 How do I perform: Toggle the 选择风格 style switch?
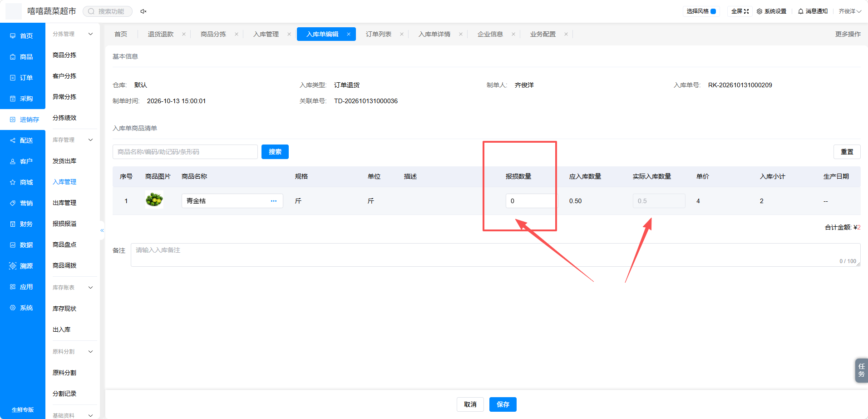pos(713,11)
